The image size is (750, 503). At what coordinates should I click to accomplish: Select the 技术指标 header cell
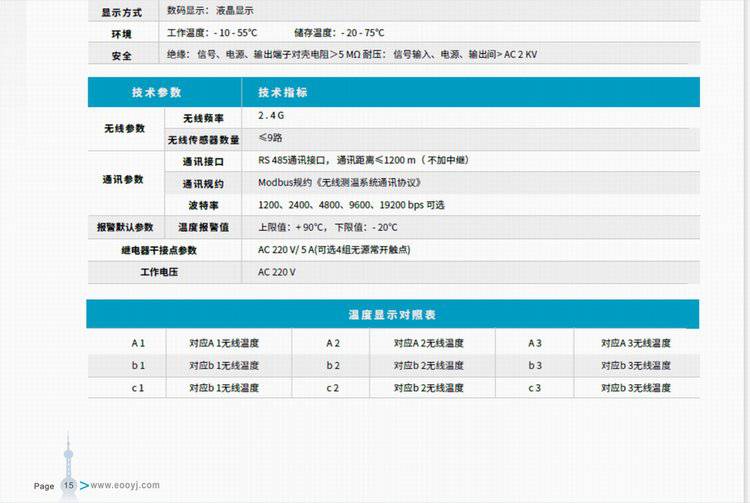click(x=471, y=92)
